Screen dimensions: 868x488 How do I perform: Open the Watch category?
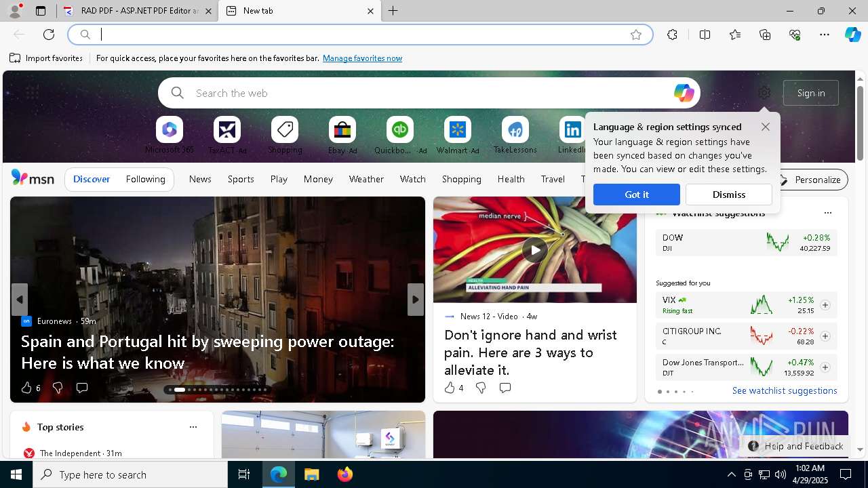coord(413,180)
